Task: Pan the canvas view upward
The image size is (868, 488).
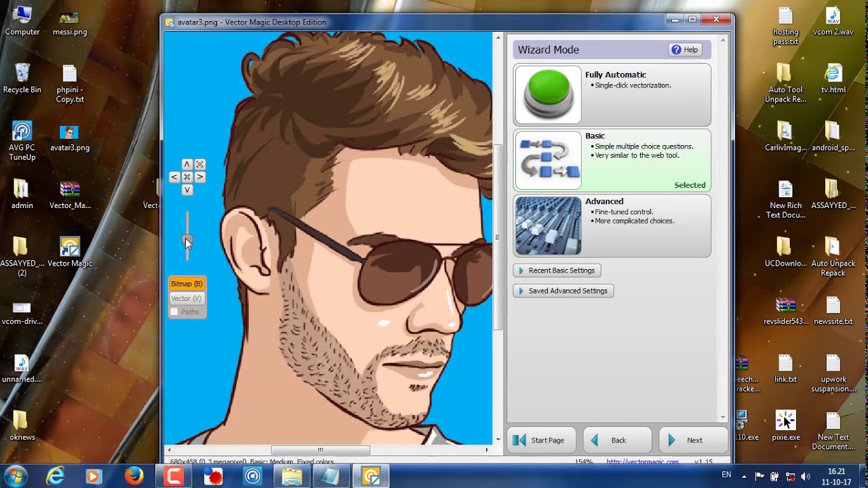Action: 187,164
